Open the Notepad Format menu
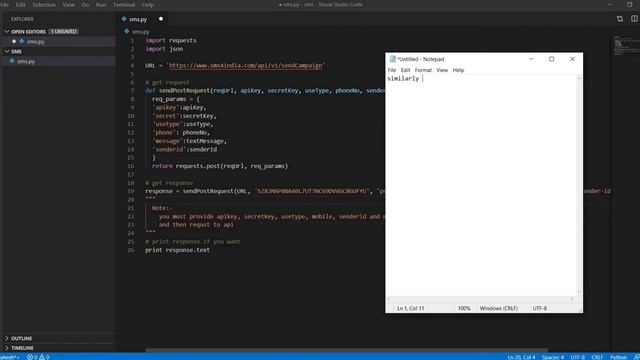The image size is (640, 360). point(423,70)
